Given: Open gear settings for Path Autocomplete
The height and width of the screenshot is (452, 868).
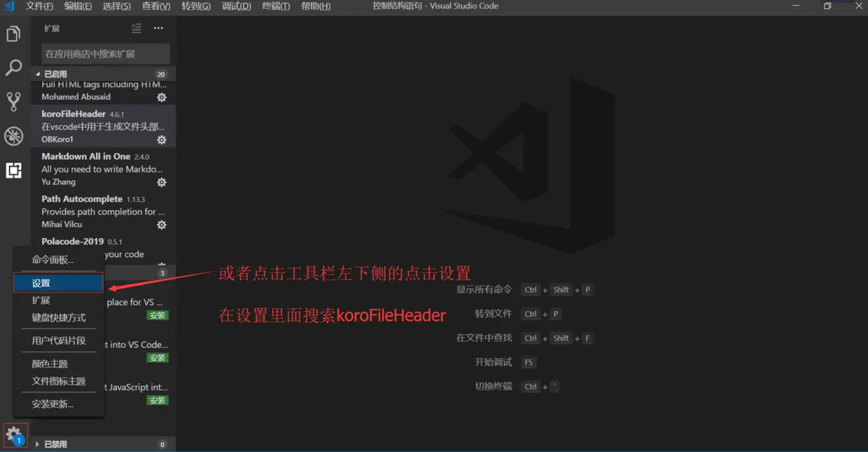Looking at the screenshot, I should [162, 225].
